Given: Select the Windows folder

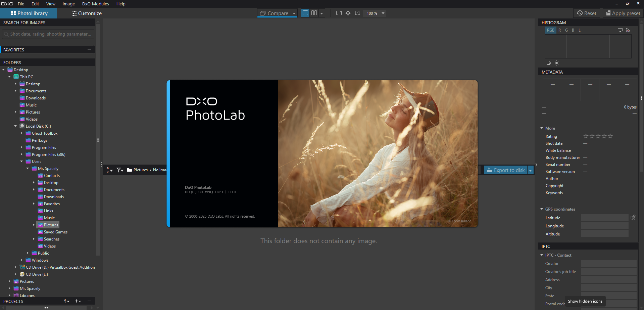Looking at the screenshot, I should [x=40, y=260].
